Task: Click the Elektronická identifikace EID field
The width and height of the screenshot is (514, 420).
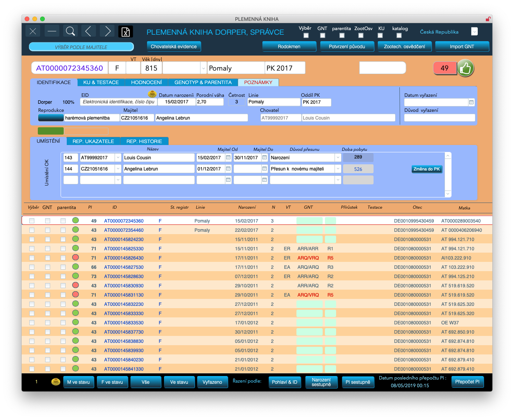Action: [x=118, y=102]
